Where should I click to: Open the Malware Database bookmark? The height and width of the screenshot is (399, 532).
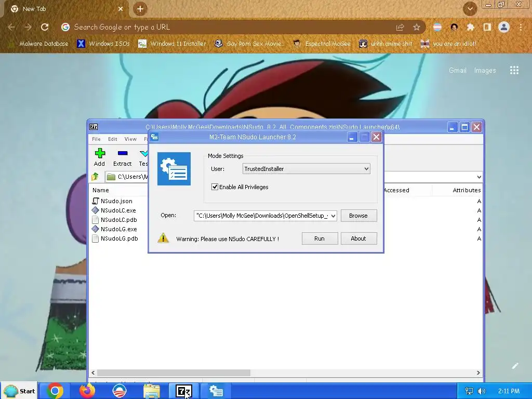(39, 44)
